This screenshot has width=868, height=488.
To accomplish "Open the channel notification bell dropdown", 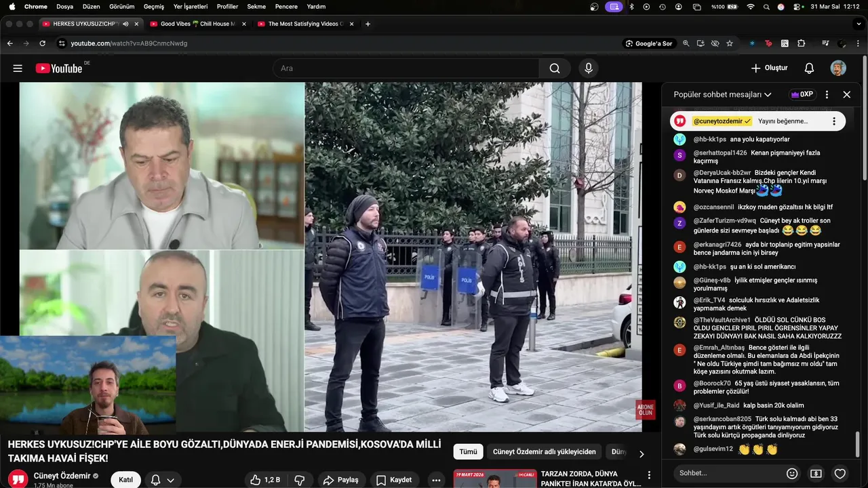I will tap(163, 480).
